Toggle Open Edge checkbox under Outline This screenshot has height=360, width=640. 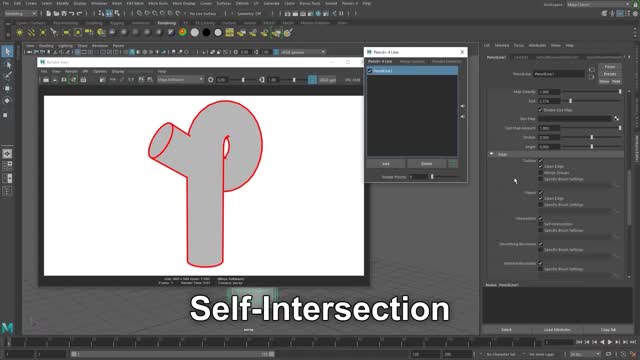pyautogui.click(x=540, y=167)
